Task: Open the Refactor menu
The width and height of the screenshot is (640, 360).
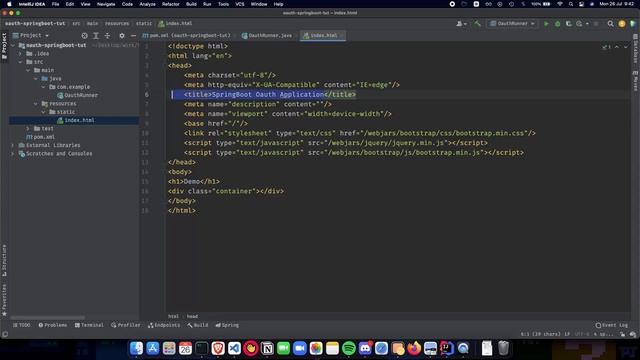Action: point(171,4)
